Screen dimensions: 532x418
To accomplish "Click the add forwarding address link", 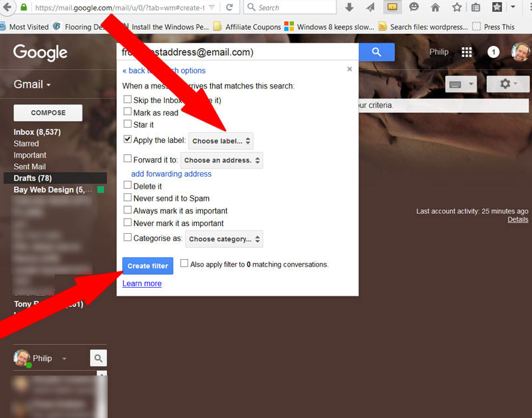I will [x=171, y=174].
